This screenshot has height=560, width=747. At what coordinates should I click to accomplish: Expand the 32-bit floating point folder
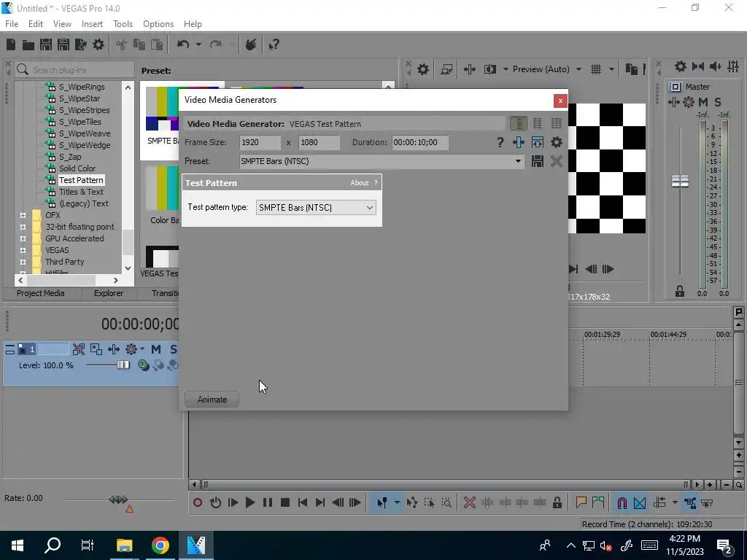tap(23, 227)
